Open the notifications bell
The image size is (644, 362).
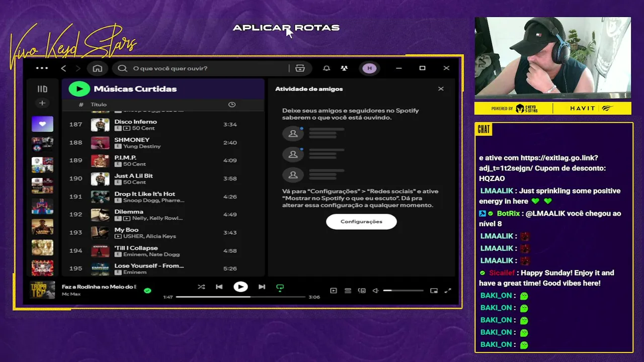(x=327, y=68)
